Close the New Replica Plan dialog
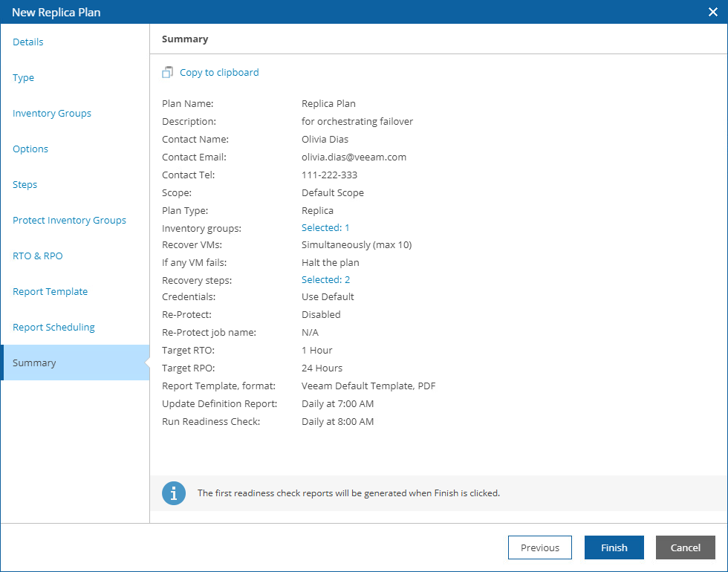 (713, 12)
